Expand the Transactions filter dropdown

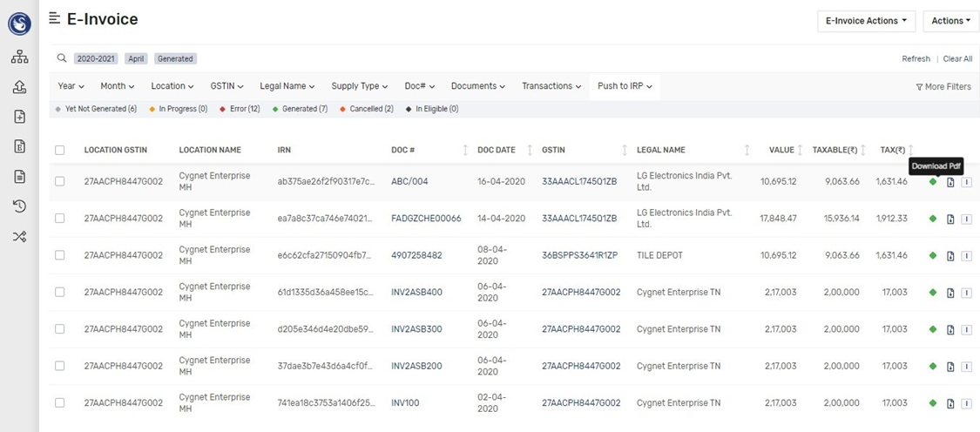click(x=551, y=86)
